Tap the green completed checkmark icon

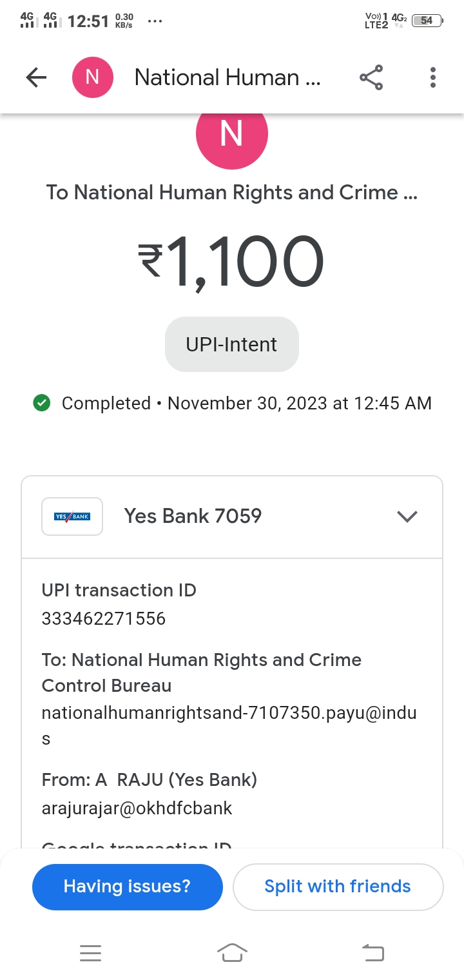click(42, 404)
